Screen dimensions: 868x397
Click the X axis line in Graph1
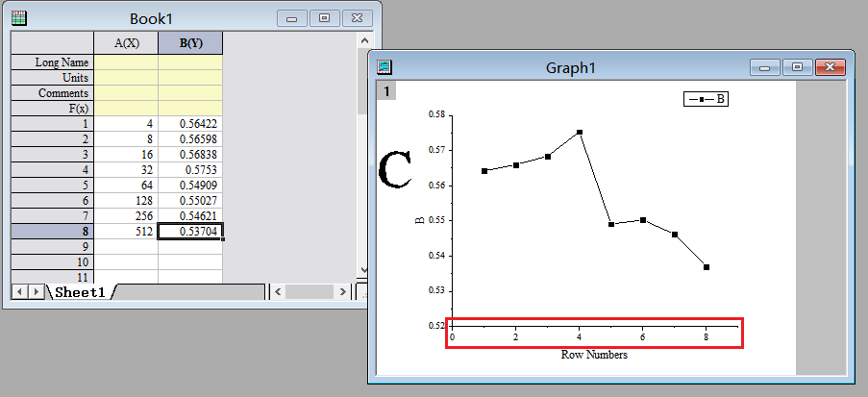595,326
